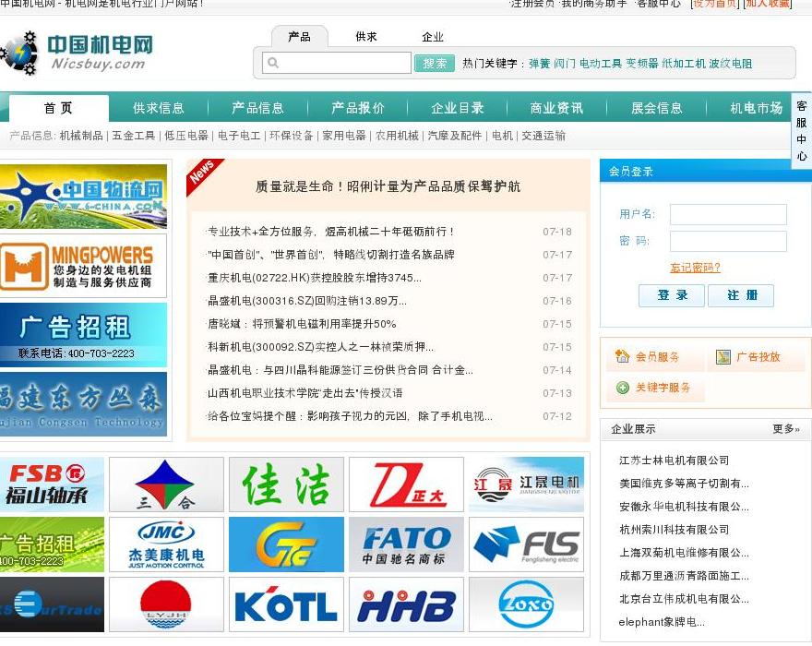This screenshot has height=646, width=812.
Task: Open the FATO 中国驰名商标 logo
Action: coord(407,544)
